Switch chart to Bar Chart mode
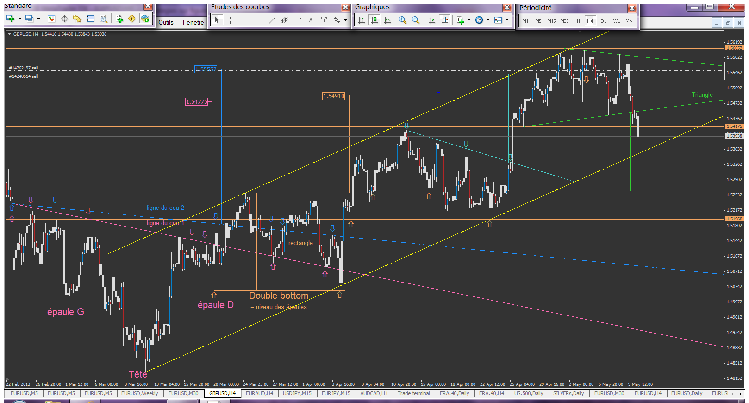 coord(362,20)
